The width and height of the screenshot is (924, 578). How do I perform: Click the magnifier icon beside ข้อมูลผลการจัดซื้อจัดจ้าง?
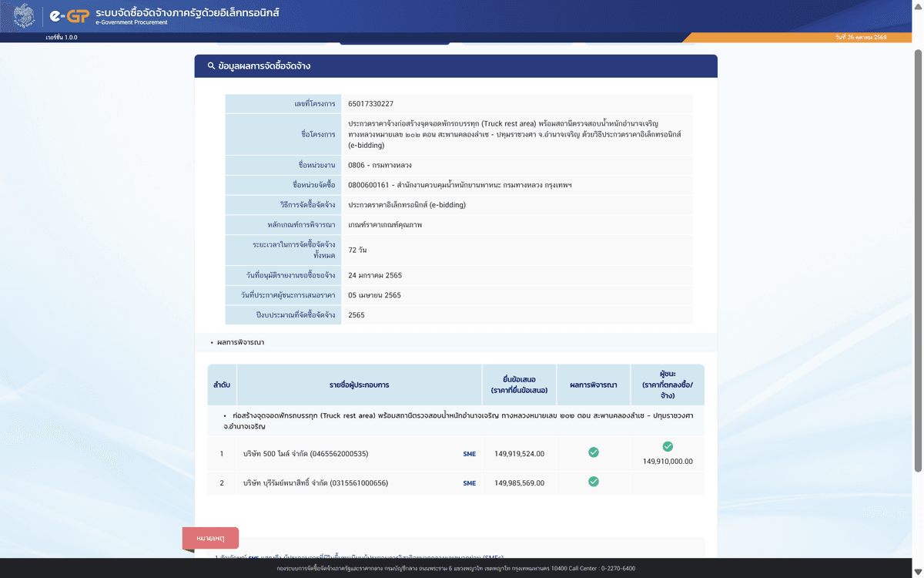point(211,66)
